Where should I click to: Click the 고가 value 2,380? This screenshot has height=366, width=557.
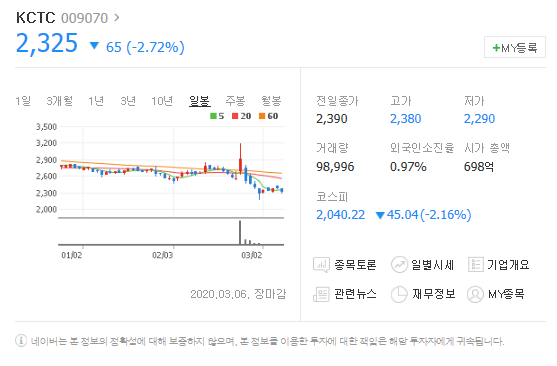(405, 119)
